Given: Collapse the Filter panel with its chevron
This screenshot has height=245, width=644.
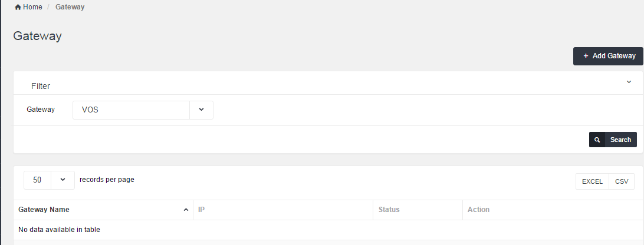Looking at the screenshot, I should 629,82.
